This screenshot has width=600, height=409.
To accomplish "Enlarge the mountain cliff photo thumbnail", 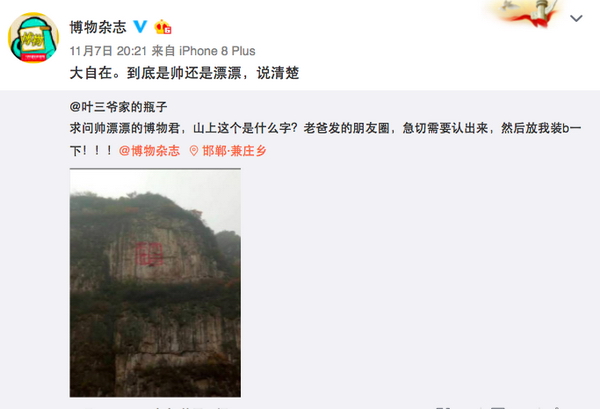I will tap(155, 282).
